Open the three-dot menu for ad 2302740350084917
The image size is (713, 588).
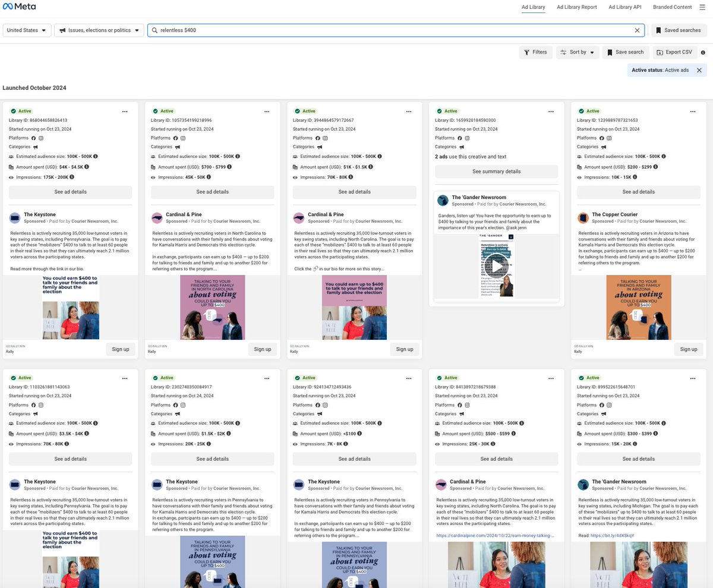(267, 378)
